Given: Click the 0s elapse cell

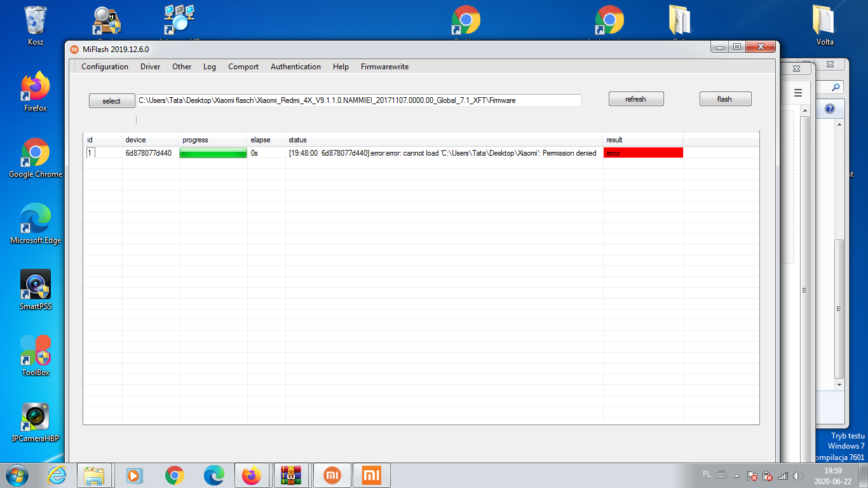Looking at the screenshot, I should pos(267,153).
